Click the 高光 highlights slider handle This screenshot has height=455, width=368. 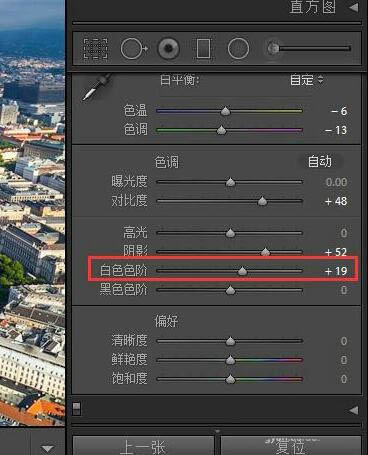click(x=230, y=233)
